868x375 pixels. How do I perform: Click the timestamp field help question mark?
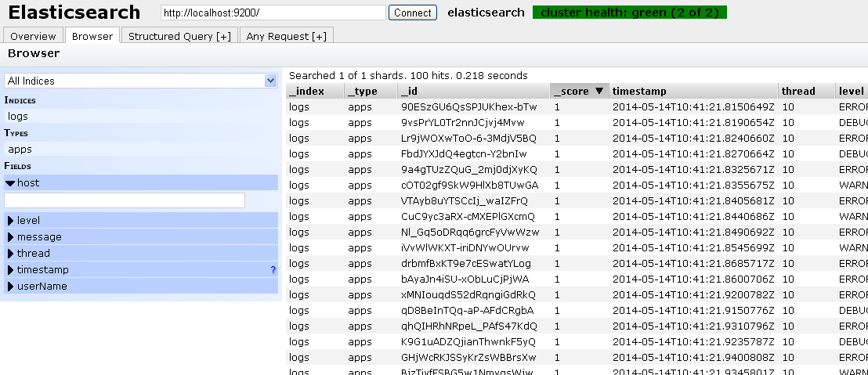273,270
